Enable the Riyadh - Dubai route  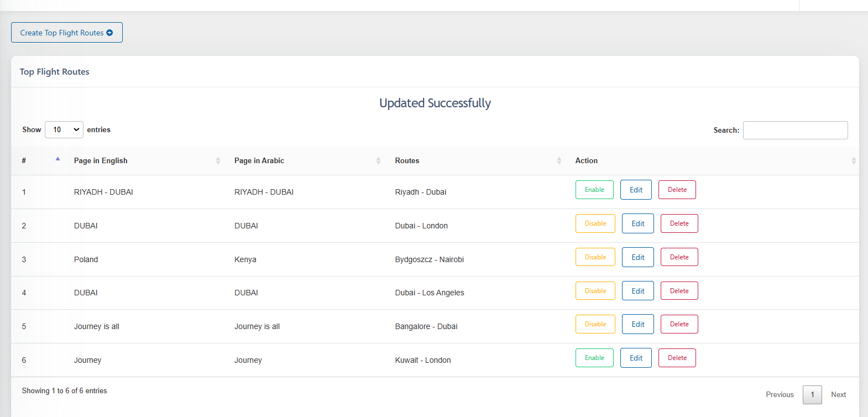click(x=594, y=190)
